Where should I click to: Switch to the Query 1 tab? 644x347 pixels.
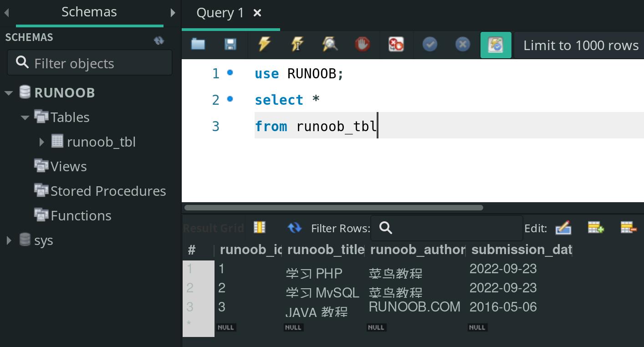pos(220,13)
